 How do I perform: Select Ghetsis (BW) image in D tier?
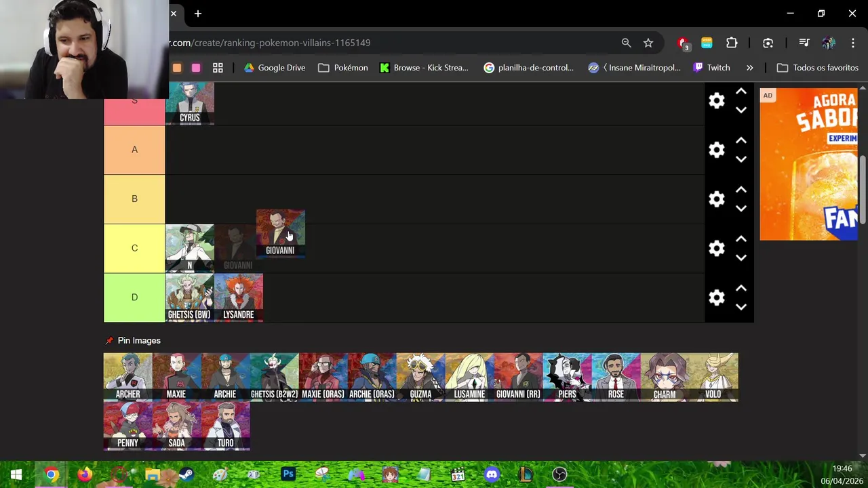click(190, 298)
